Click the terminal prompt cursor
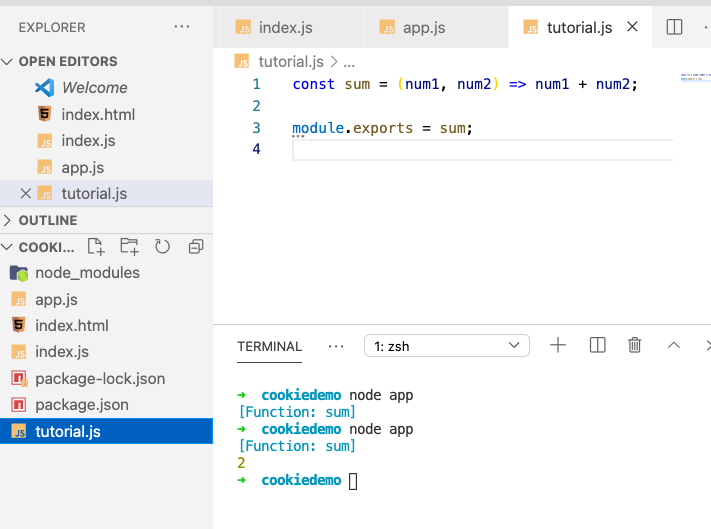711x529 pixels. tap(353, 481)
